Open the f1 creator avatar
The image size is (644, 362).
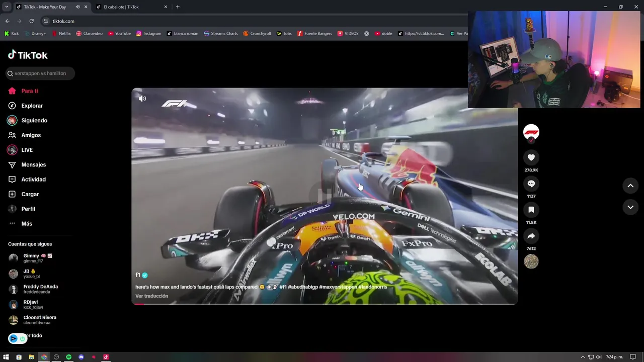(531, 132)
